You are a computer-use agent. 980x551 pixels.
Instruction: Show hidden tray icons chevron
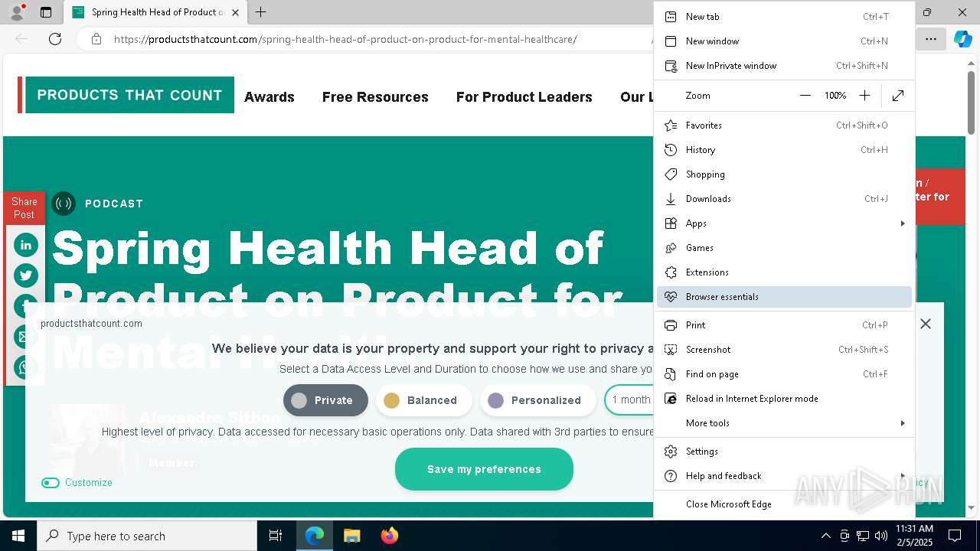pyautogui.click(x=825, y=536)
